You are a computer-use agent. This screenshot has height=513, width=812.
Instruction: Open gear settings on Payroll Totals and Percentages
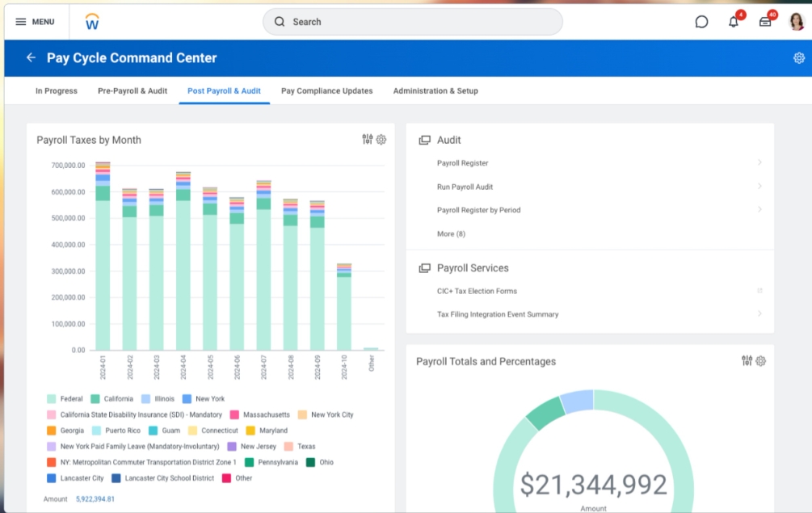(760, 361)
